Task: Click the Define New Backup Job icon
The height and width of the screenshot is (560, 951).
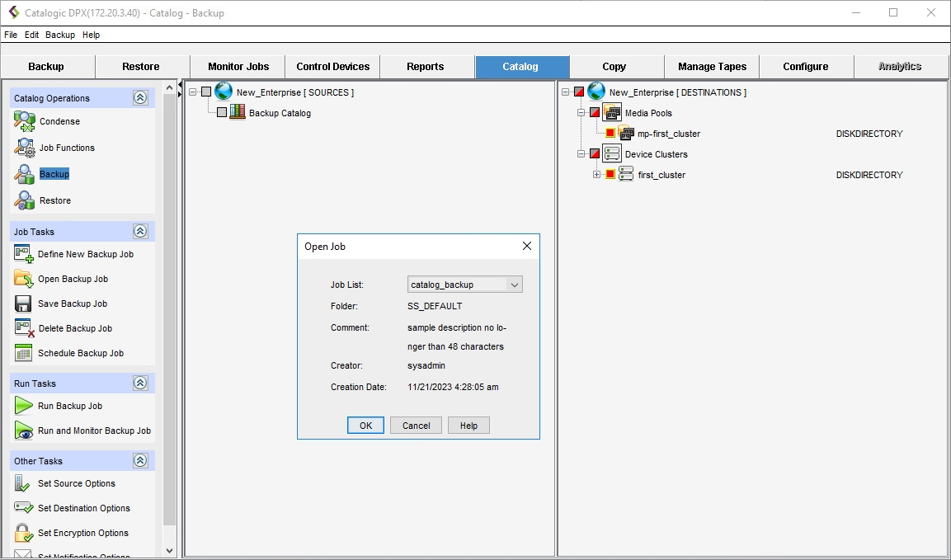Action: coord(24,254)
